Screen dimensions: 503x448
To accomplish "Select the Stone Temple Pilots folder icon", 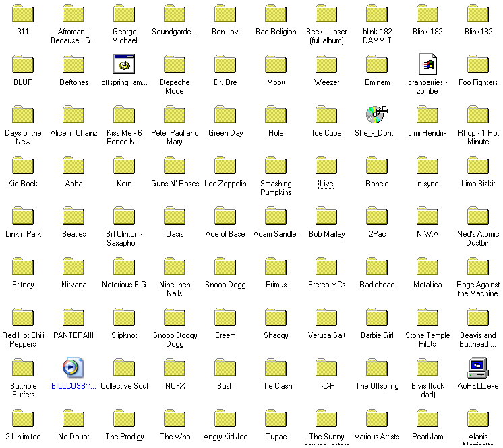I will [427, 316].
